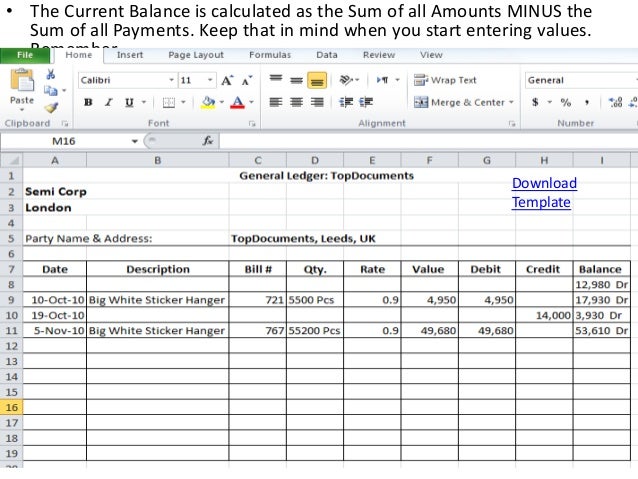638x479 pixels.
Task: Open the Clipboard dialog launcher
Action: (65, 123)
